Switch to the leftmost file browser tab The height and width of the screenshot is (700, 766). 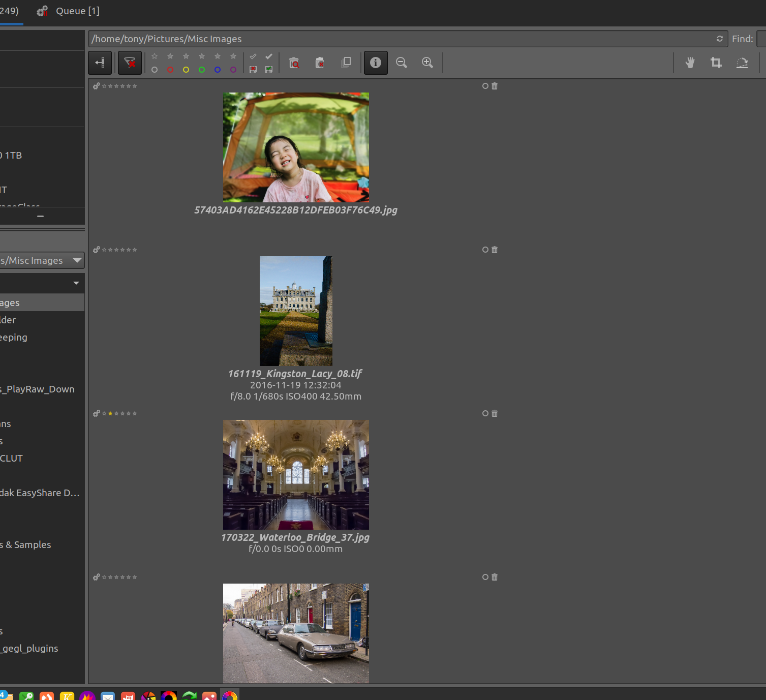9,11
